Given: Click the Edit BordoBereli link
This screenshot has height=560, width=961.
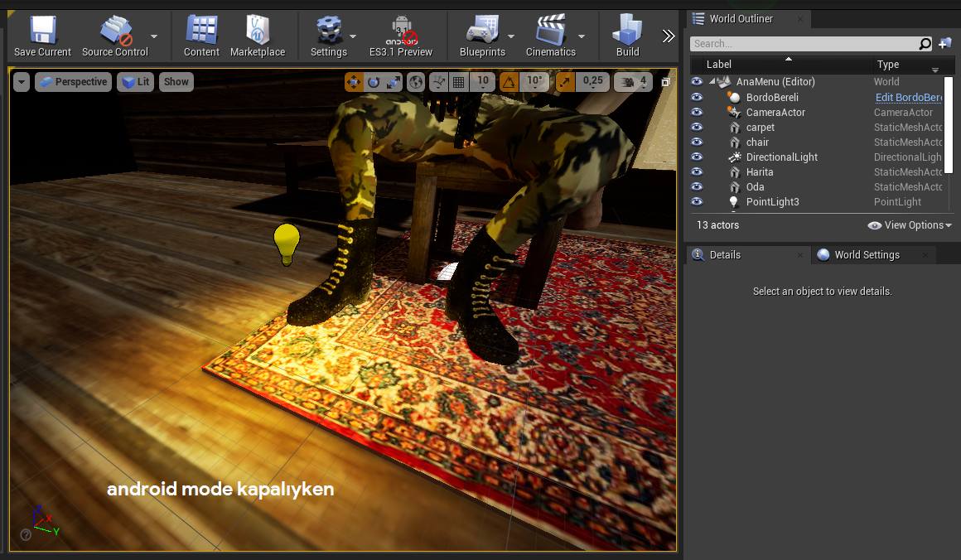Looking at the screenshot, I should tap(908, 98).
